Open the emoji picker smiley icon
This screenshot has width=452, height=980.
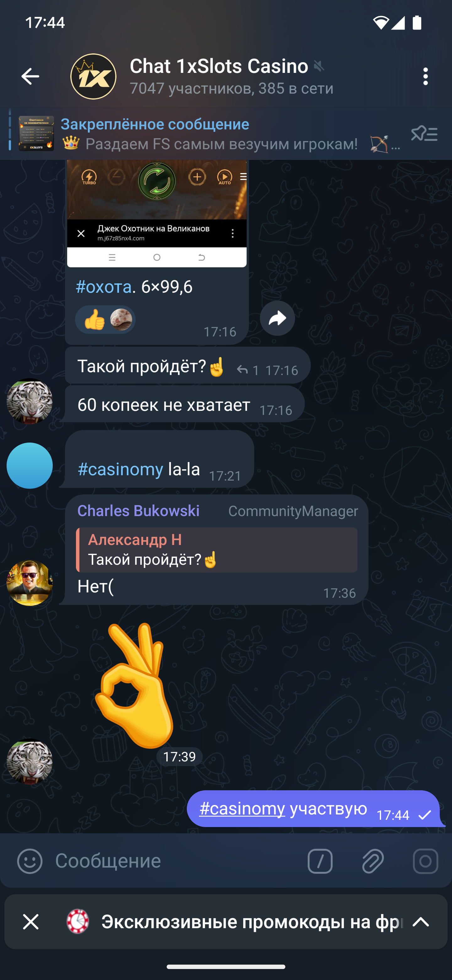coord(30,861)
